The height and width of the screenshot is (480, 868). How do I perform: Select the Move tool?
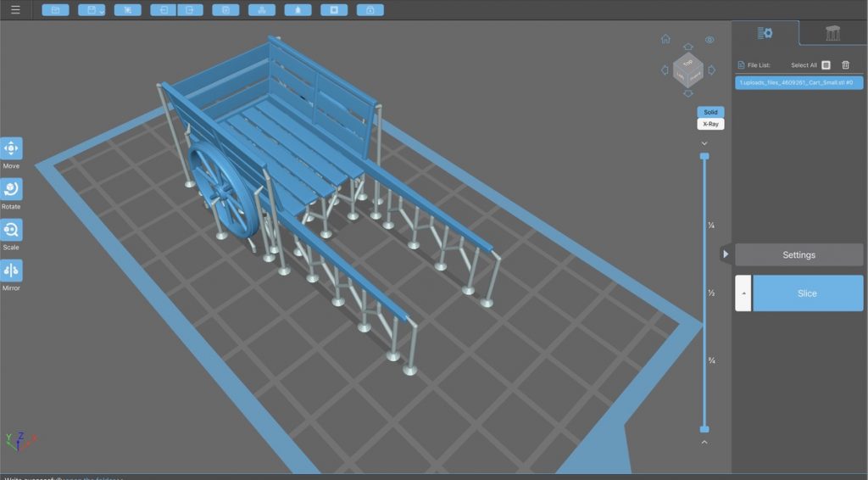[12, 148]
